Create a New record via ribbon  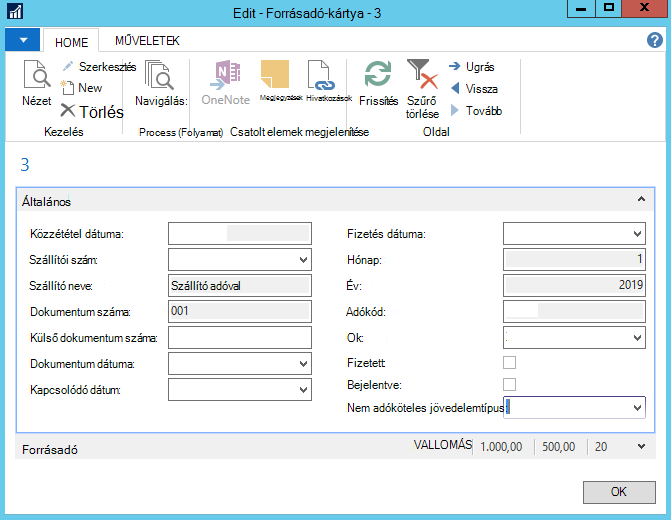tap(81, 88)
